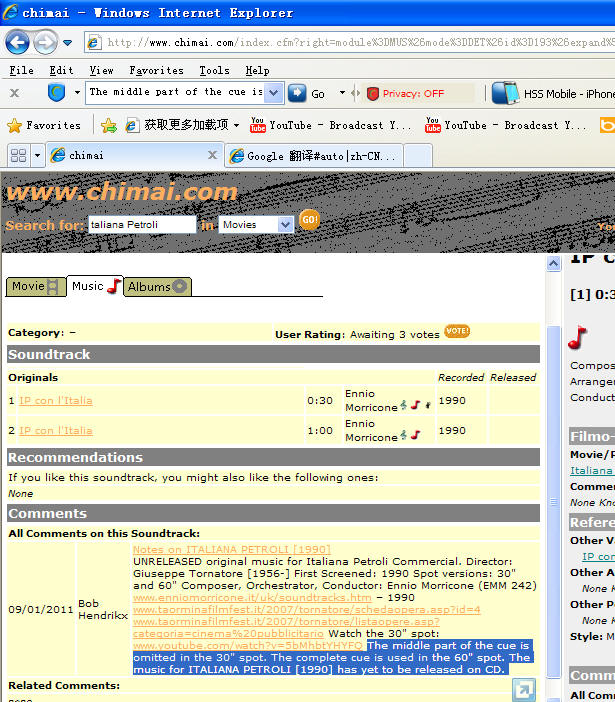Screen dimensions: 615x702
Task: Open the second YouTube Broadcast favorite
Action: pos(505,125)
